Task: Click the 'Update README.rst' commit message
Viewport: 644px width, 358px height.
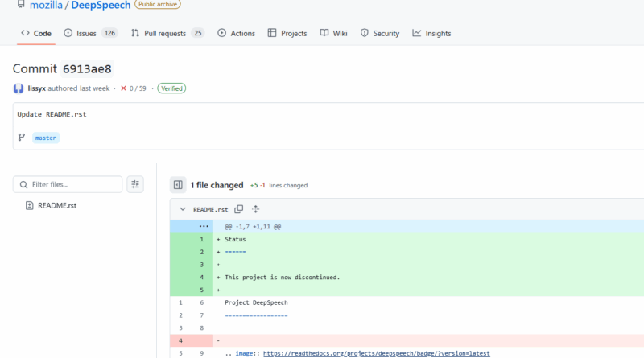Action: tap(52, 114)
